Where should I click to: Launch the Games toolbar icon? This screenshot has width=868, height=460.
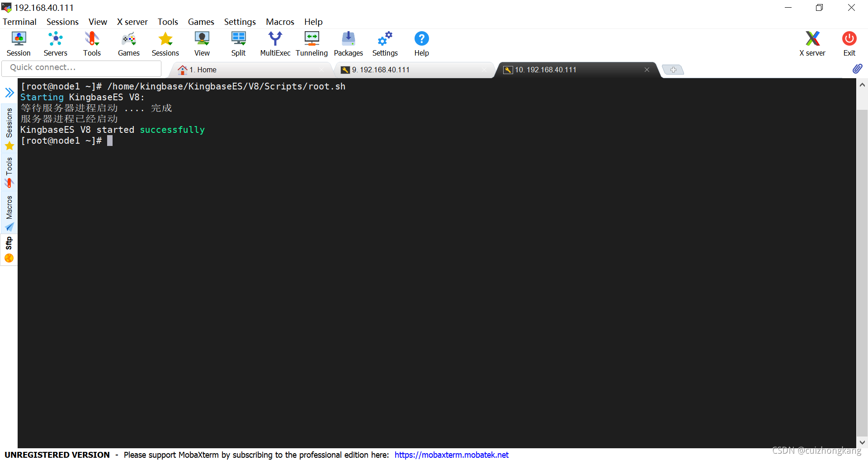point(129,44)
